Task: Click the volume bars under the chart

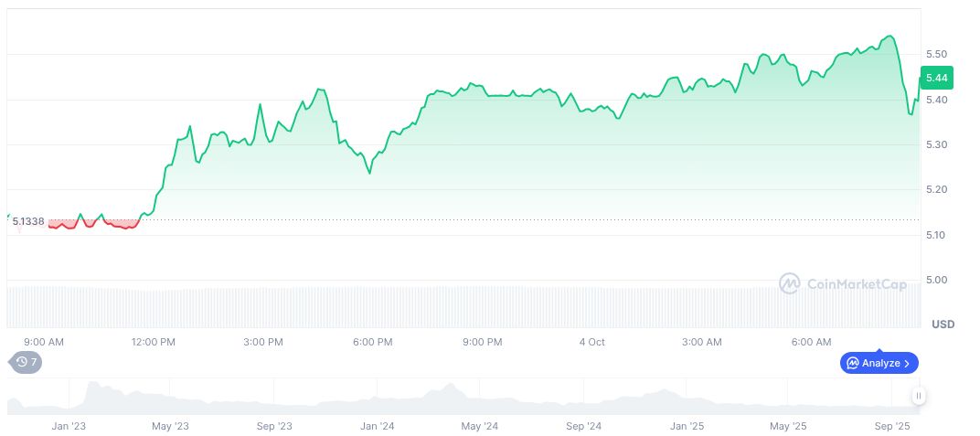Action: 457,306
